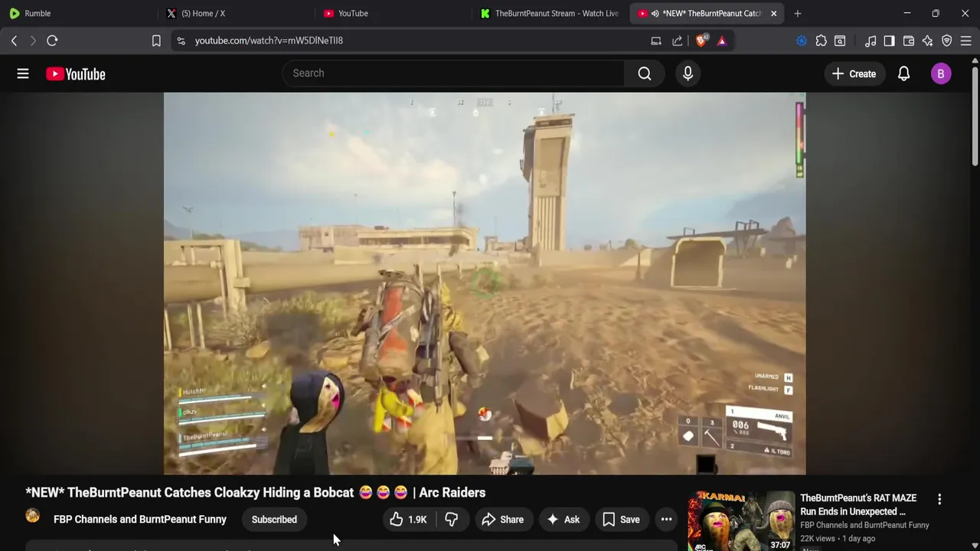The width and height of the screenshot is (980, 551).
Task: Open Brave Rewards triangle icon
Action: [722, 41]
